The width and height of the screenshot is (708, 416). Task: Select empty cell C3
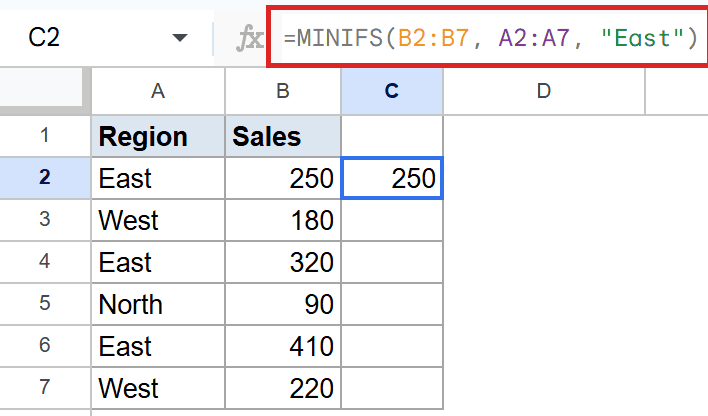point(392,220)
